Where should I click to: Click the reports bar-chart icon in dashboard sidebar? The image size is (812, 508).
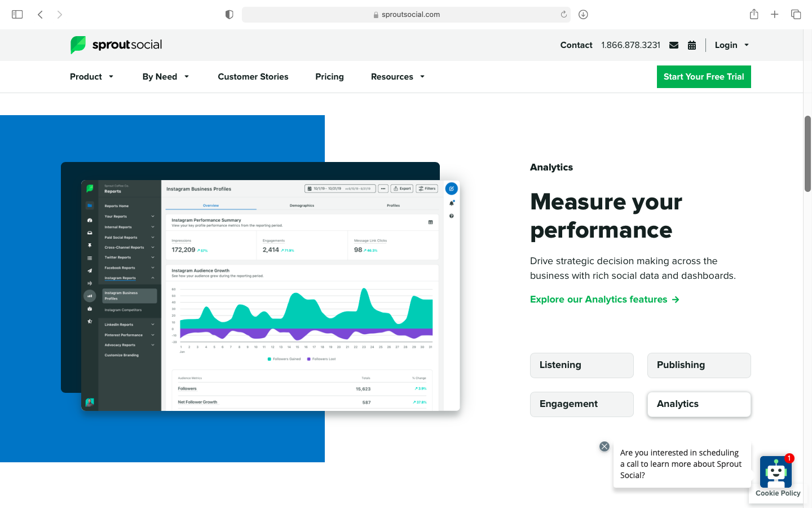pyautogui.click(x=90, y=295)
